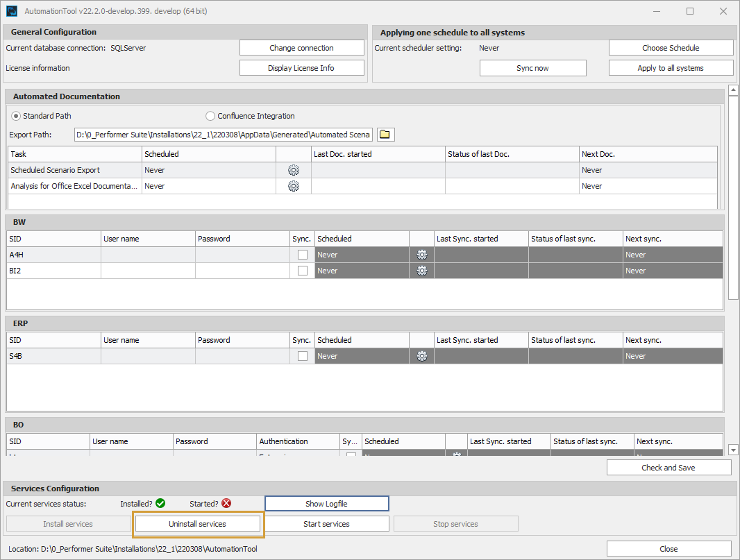This screenshot has height=560, width=740.
Task: Select the Confluence Integration option
Action: point(210,115)
